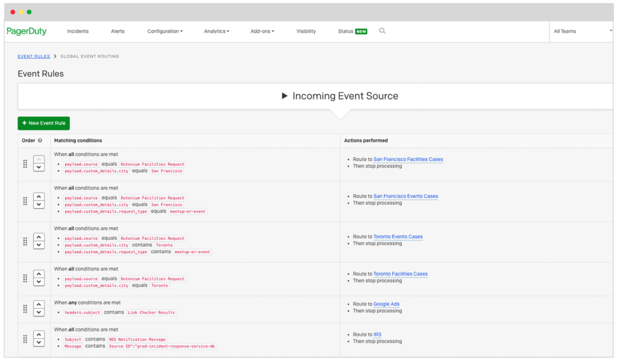Open the IRS service link
The image size is (617, 364).
coord(377,334)
